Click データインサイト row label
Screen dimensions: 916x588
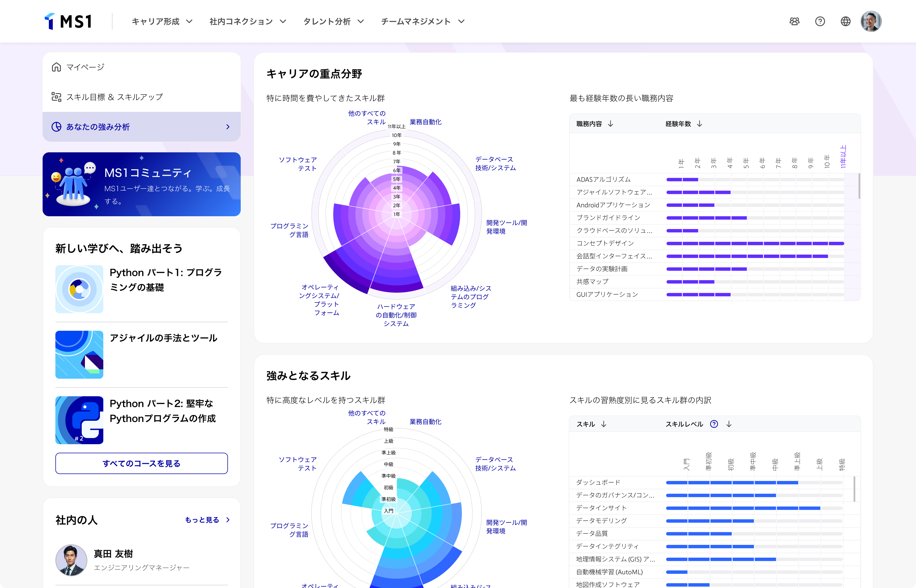tap(601, 508)
